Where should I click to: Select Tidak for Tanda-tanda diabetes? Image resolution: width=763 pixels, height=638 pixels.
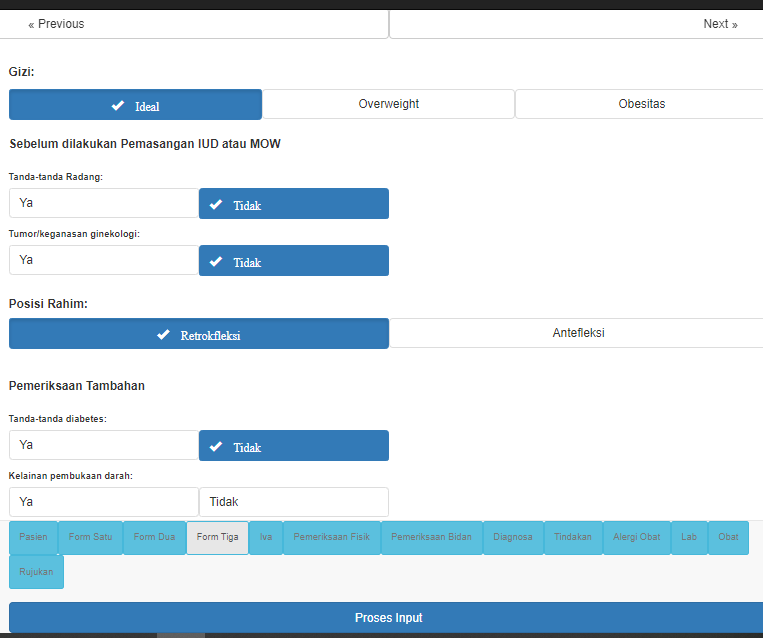coord(294,445)
